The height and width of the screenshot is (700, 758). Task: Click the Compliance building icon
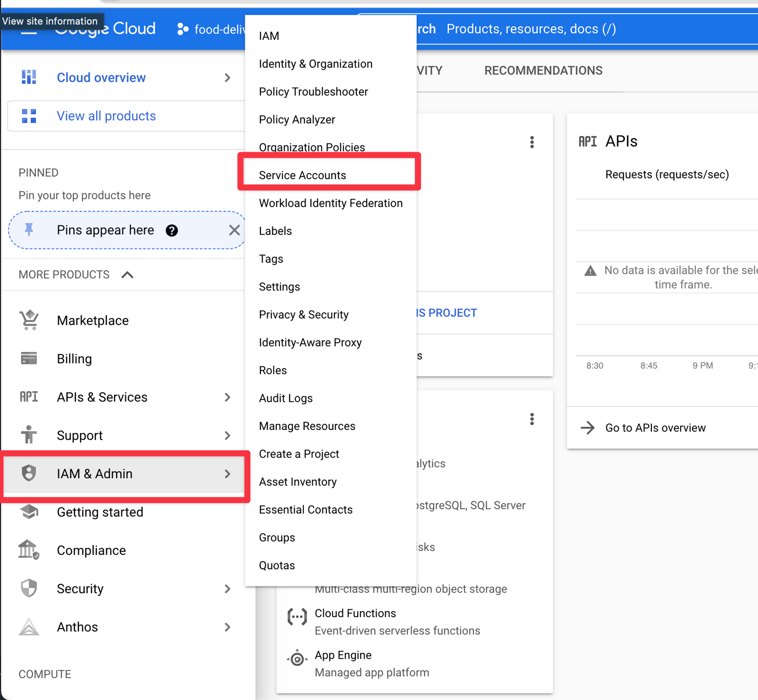[x=29, y=550]
